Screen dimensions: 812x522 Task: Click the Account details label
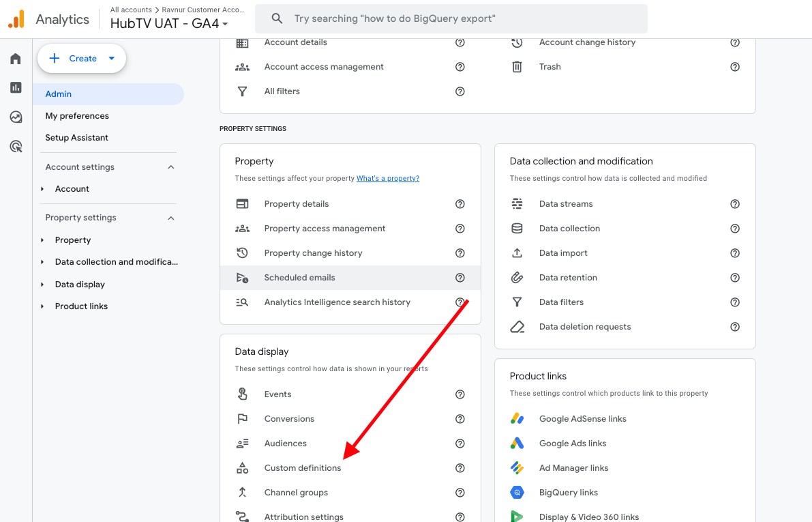coord(296,42)
